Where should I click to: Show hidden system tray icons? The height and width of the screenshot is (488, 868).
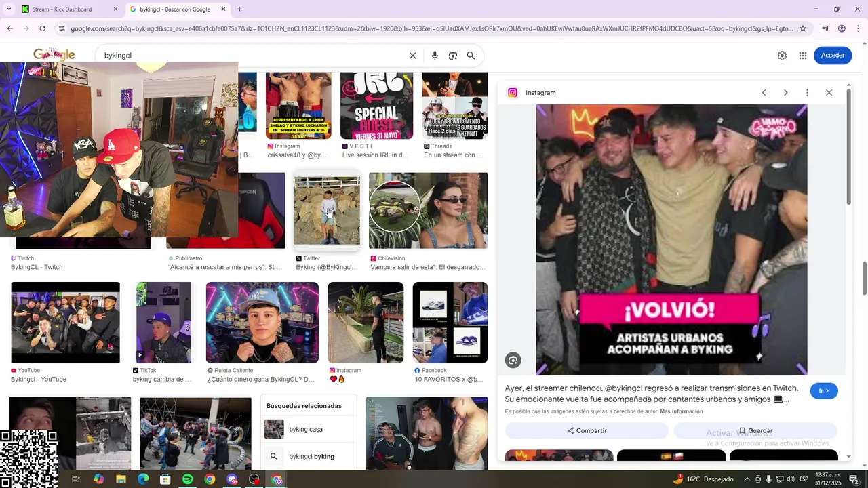(747, 479)
